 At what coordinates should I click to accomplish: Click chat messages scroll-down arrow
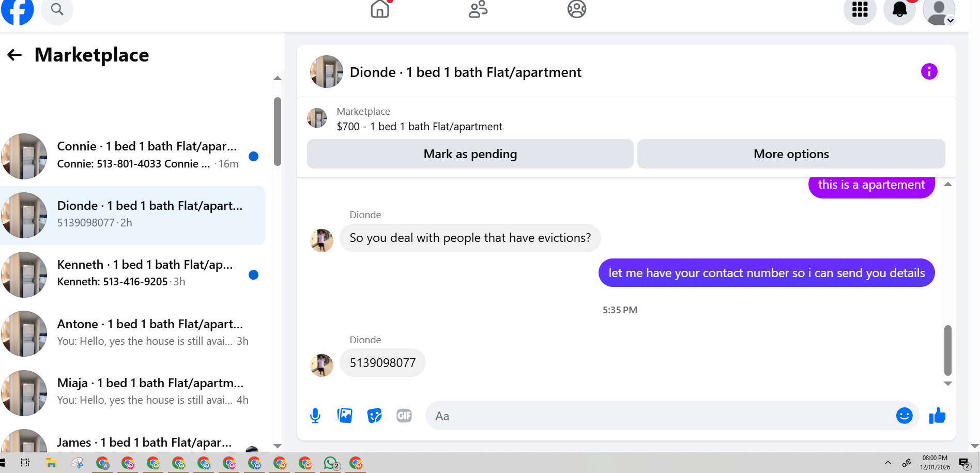(948, 384)
